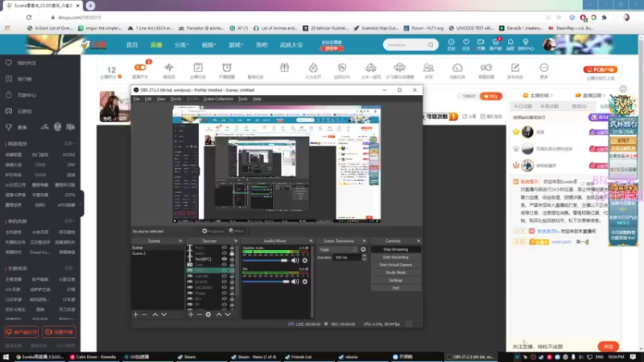644x362 pixels.
Task: Click the Duration input field in Scene Transitions
Action: tap(347, 257)
